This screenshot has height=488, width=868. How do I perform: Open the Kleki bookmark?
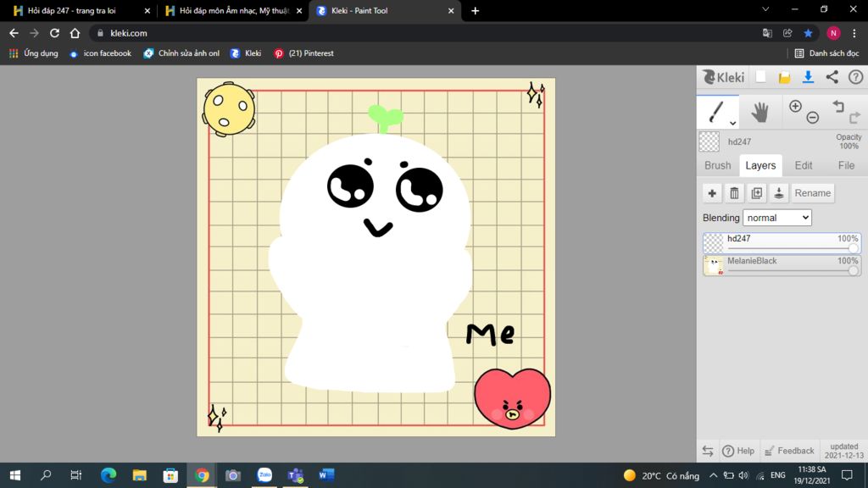point(246,53)
